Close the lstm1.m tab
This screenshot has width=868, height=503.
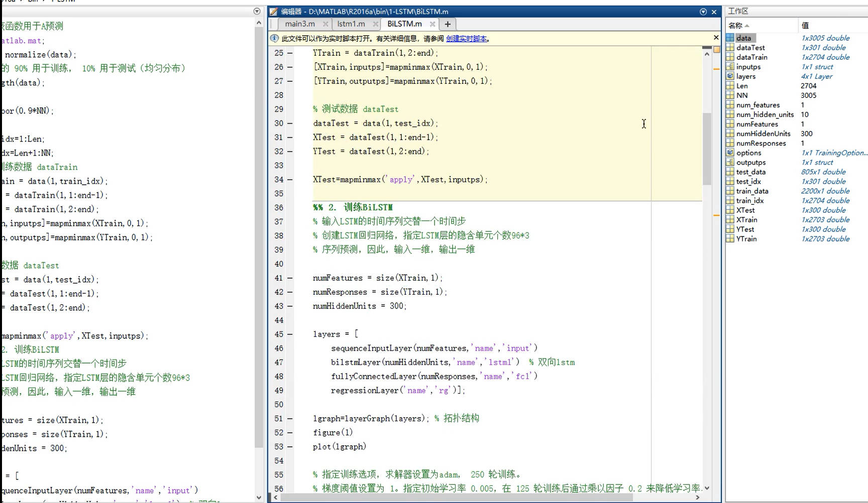pyautogui.click(x=375, y=24)
